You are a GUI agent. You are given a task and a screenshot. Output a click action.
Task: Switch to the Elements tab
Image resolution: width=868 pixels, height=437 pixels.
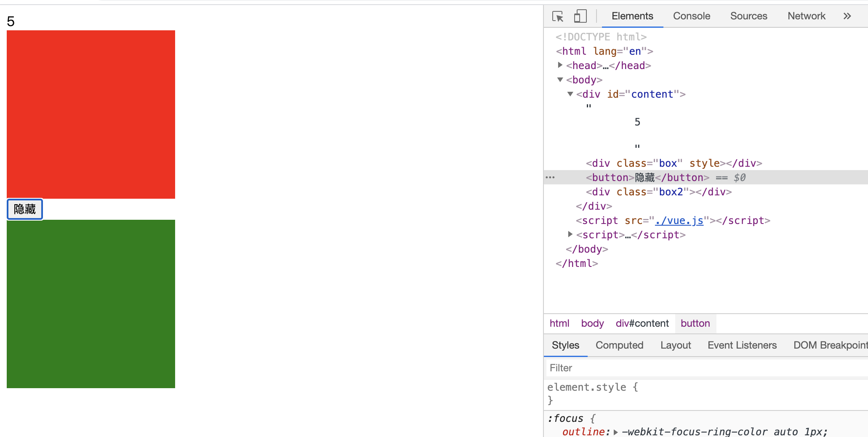(632, 16)
